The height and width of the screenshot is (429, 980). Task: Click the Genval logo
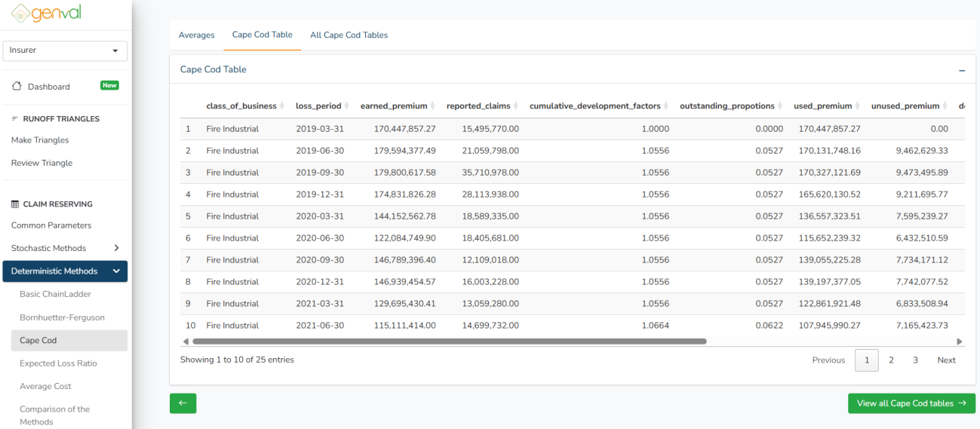click(45, 14)
